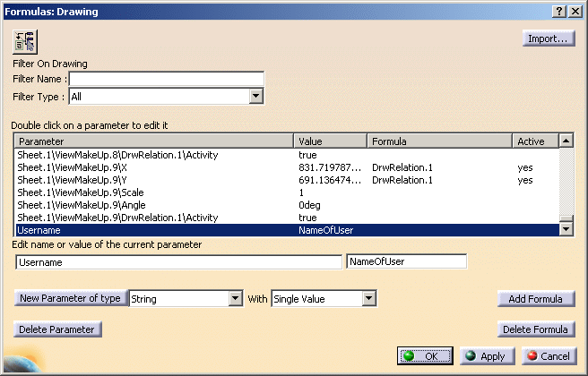Click the context help question mark button

tap(558, 12)
